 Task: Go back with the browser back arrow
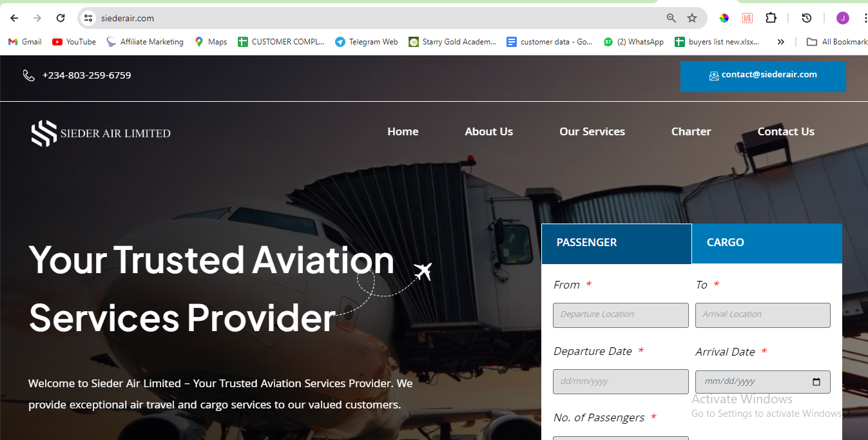tap(14, 18)
